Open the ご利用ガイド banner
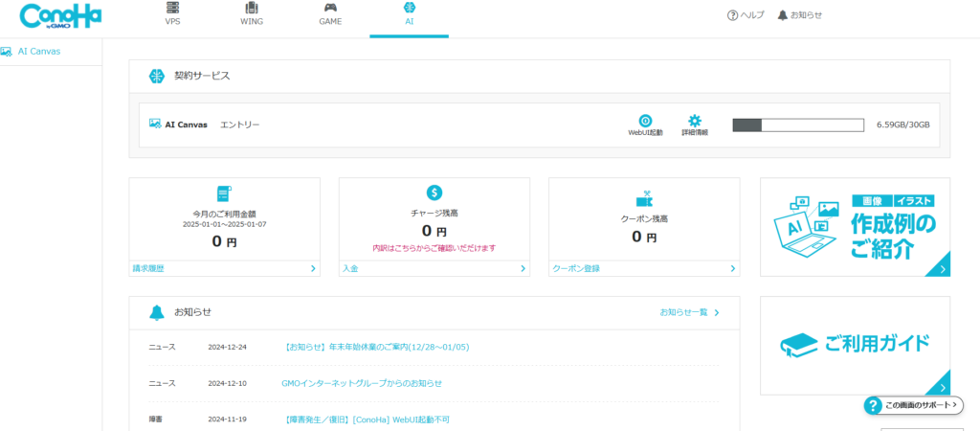Viewport: 980px width, 431px height. (x=855, y=346)
